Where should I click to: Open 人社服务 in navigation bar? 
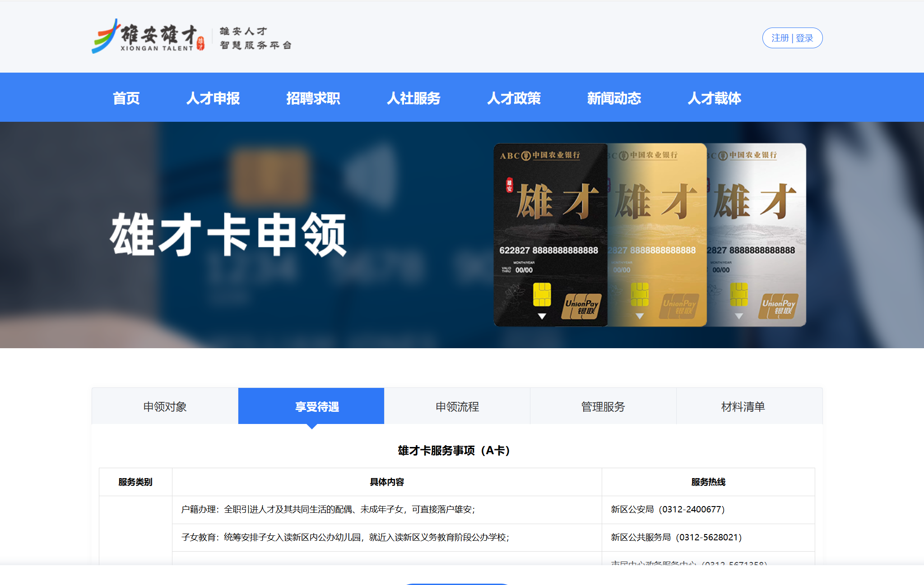coord(413,98)
